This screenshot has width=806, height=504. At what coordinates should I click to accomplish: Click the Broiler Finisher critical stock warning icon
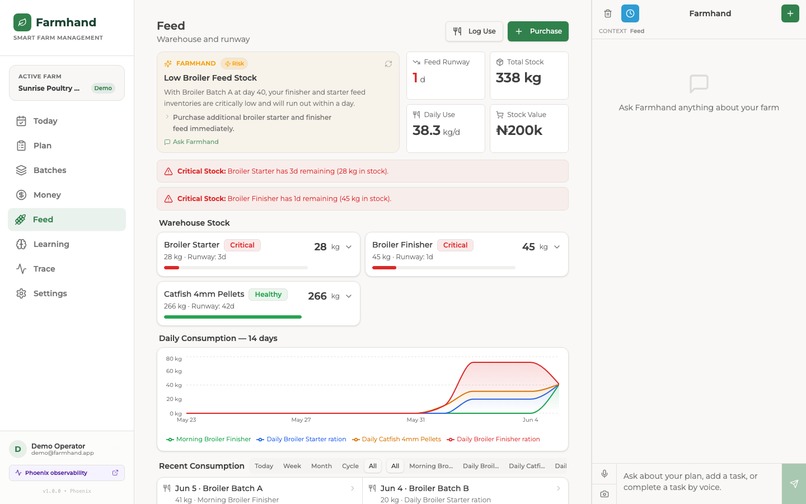[168, 199]
